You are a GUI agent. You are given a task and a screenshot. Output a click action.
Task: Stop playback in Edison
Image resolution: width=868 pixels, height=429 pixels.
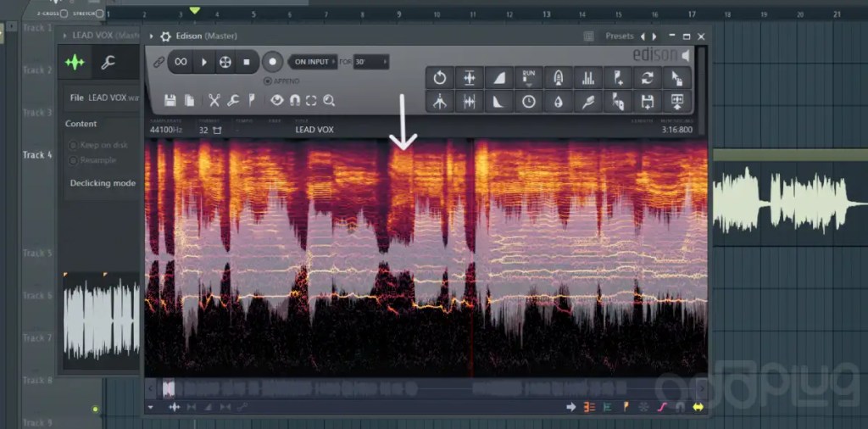247,62
